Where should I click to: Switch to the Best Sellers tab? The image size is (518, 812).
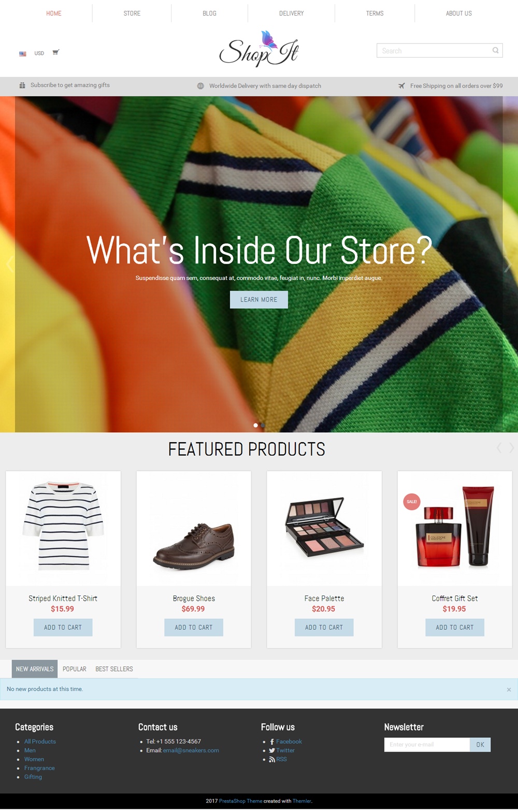(114, 669)
